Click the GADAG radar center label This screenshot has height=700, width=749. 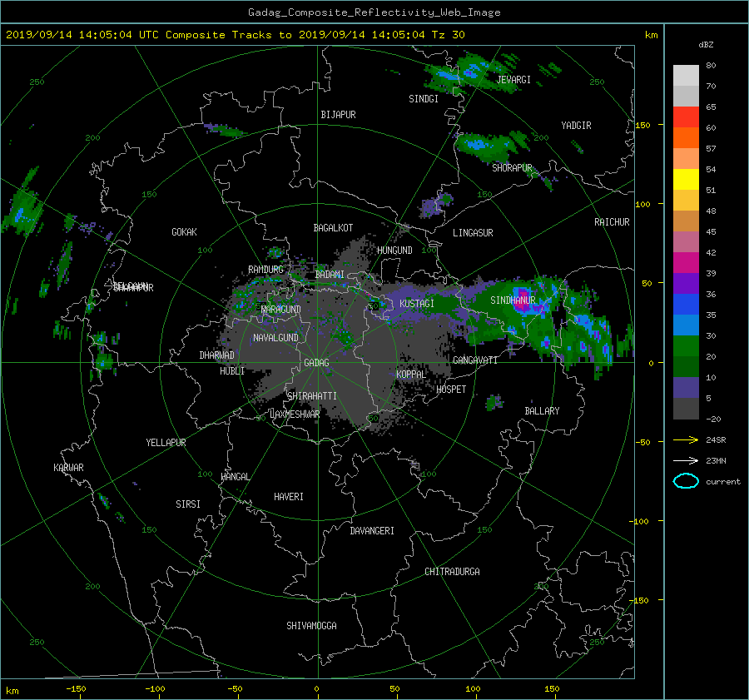316,363
